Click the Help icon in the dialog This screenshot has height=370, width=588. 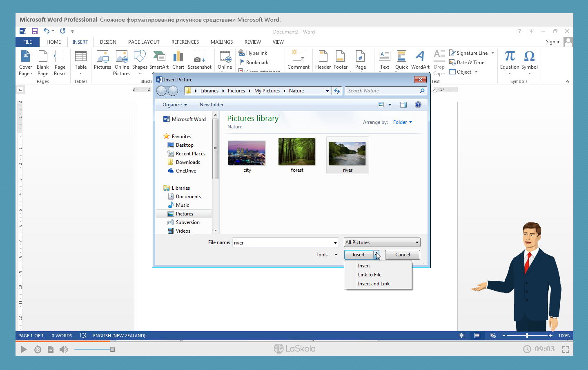pos(418,105)
